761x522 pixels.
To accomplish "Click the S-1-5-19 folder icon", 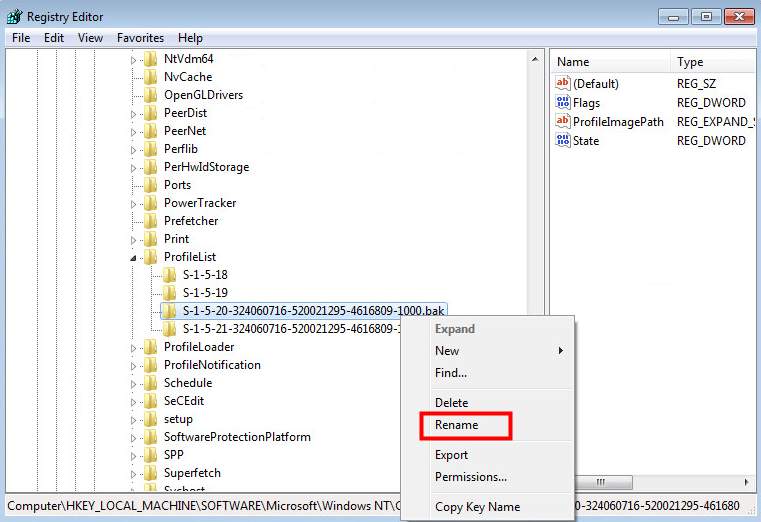I will (x=169, y=293).
